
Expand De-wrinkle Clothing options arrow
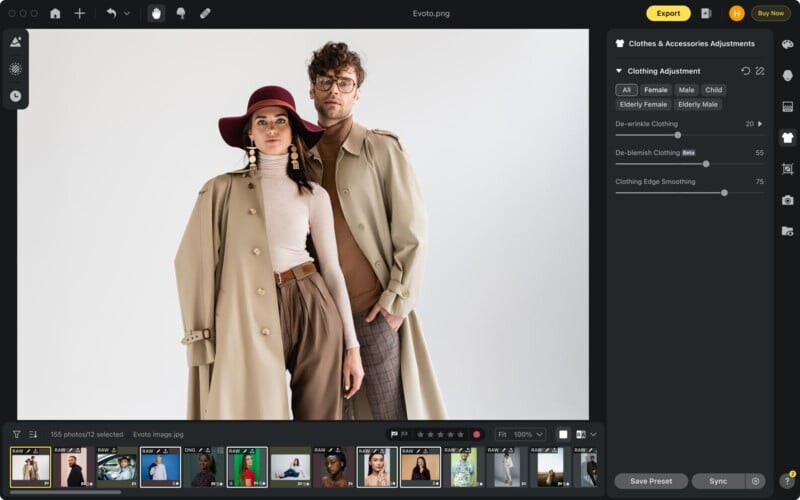click(760, 124)
